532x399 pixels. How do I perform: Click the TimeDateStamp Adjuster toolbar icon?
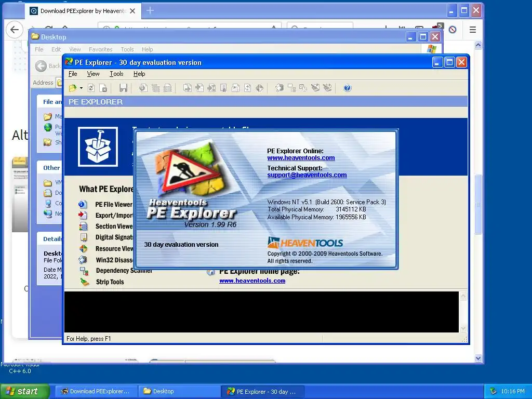pos(303,88)
